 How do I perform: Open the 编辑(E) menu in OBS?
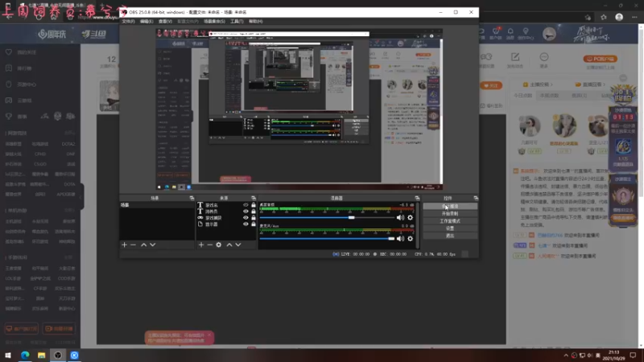tap(147, 22)
